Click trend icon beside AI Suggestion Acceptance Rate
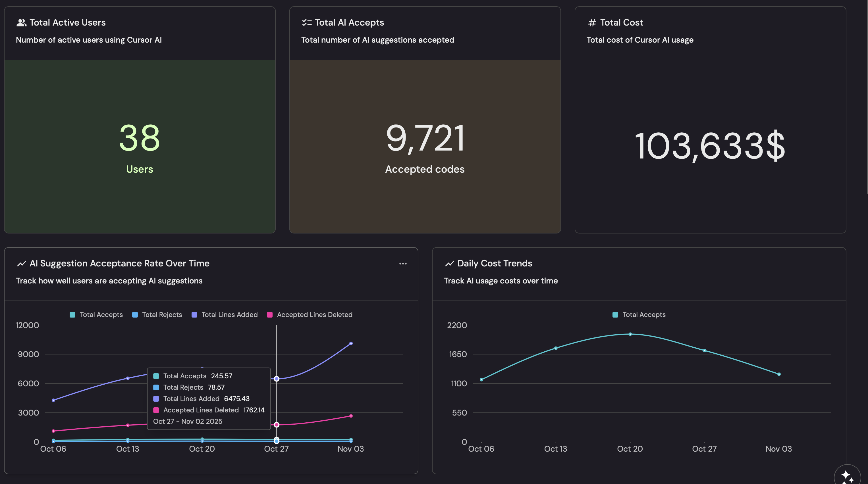 coord(21,263)
